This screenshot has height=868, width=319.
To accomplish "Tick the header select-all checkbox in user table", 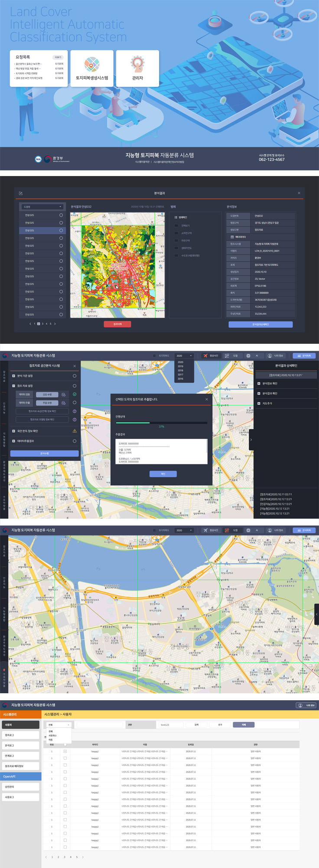I will pyautogui.click(x=65, y=744).
